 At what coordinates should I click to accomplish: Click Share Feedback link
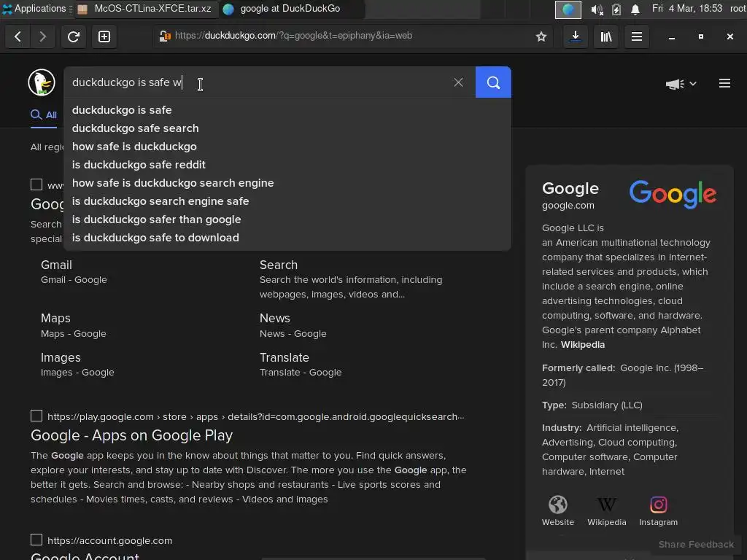click(x=696, y=544)
